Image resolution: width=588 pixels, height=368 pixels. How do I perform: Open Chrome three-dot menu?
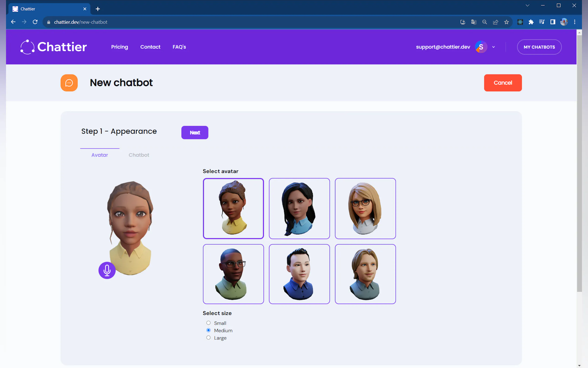(575, 22)
